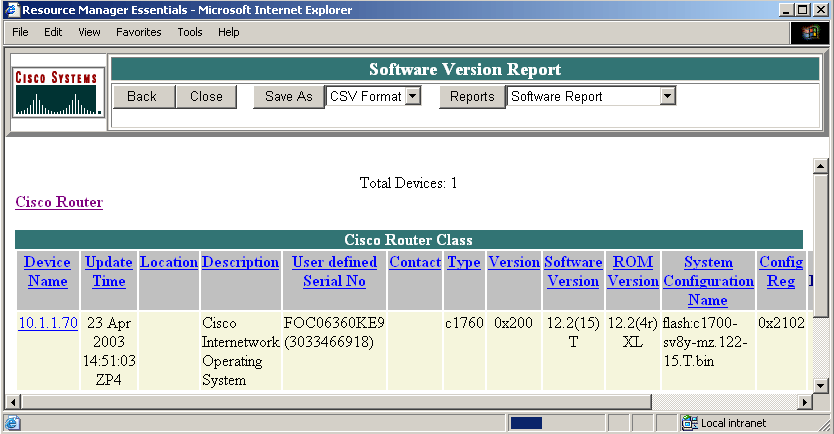Open the Help menu
834x434 pixels.
[x=229, y=32]
